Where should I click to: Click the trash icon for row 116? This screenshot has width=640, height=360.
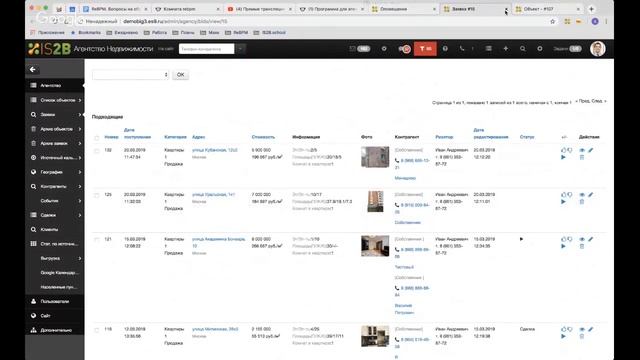tap(582, 336)
